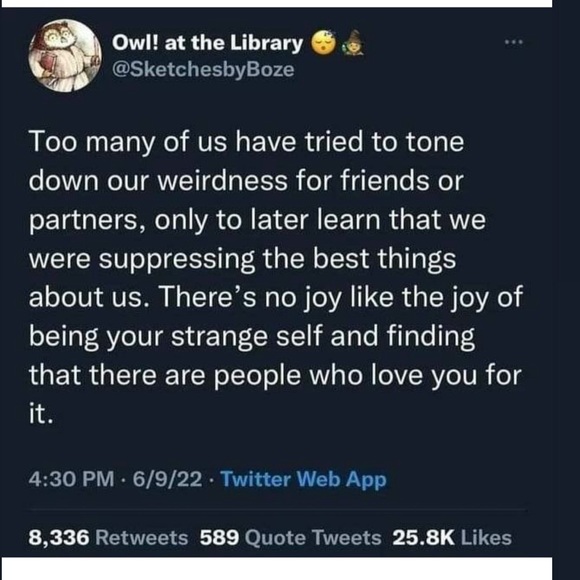Open the Owl! at the Library profile name

coord(208,43)
